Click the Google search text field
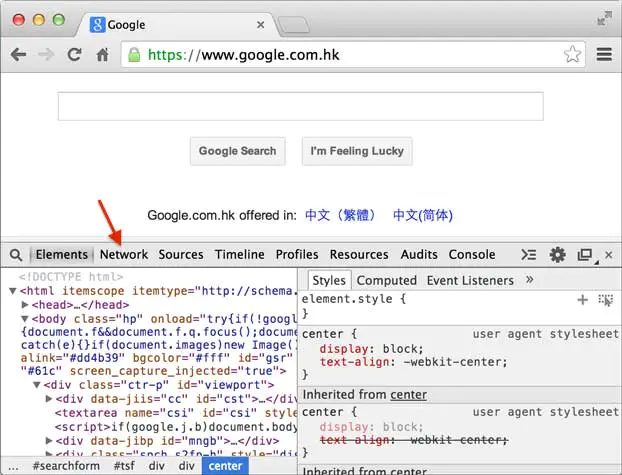Viewport: 622px width, 475px height. coord(301,106)
